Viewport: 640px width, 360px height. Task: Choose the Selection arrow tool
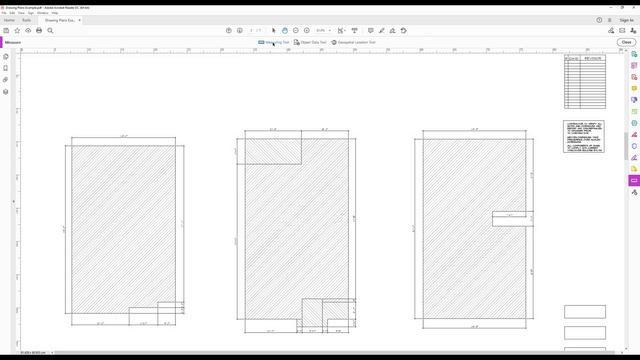[x=273, y=31]
